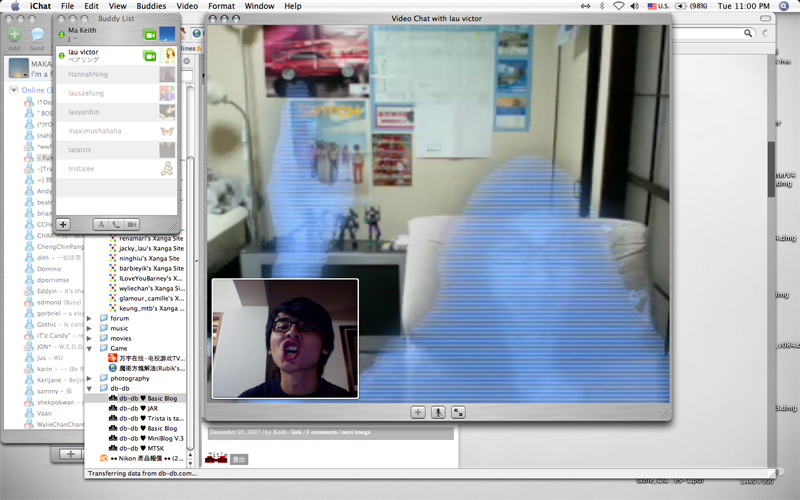The image size is (800, 500).
Task: Click Ma Keith's profile picture in Buddy List
Action: [167, 35]
